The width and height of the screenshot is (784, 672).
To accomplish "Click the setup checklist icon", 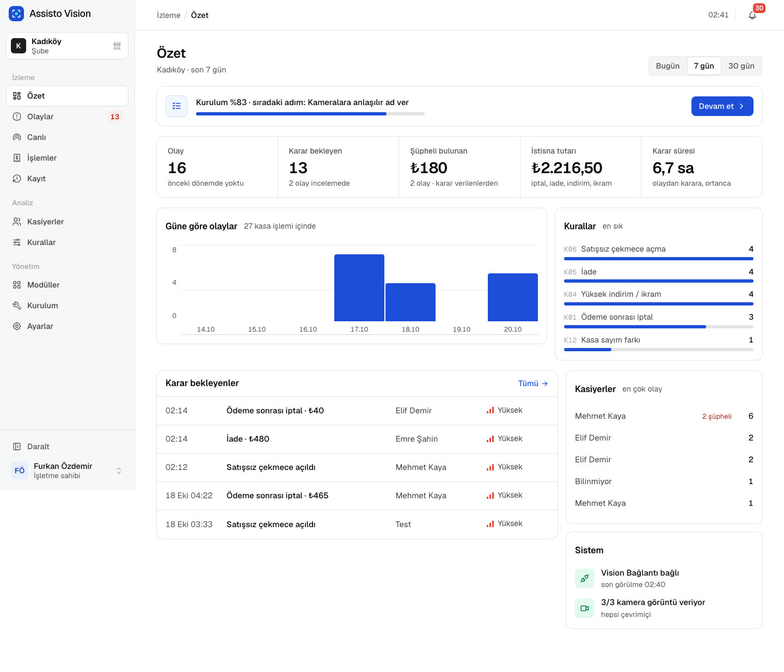I will point(176,106).
